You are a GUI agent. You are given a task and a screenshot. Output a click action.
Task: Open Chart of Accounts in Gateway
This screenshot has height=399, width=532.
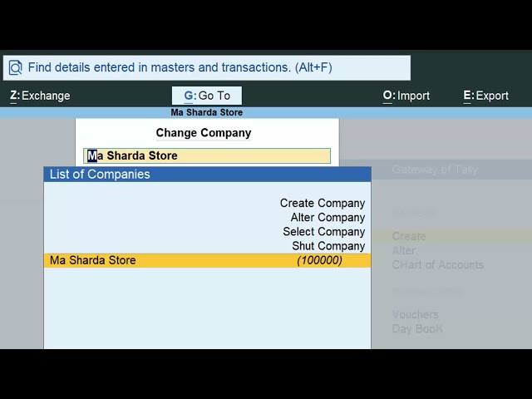click(x=438, y=264)
